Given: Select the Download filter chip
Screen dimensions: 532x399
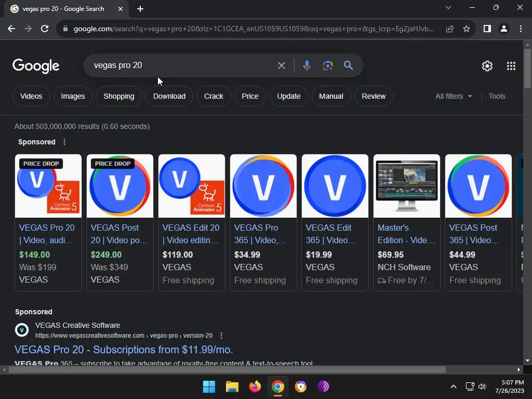Looking at the screenshot, I should pos(169,96).
